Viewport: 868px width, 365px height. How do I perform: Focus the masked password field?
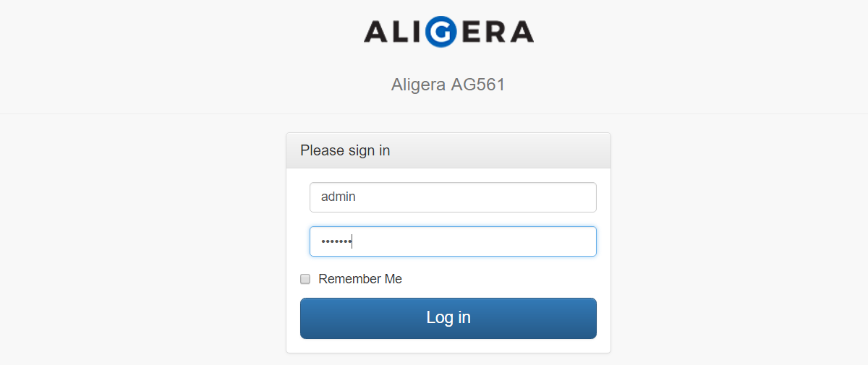453,241
